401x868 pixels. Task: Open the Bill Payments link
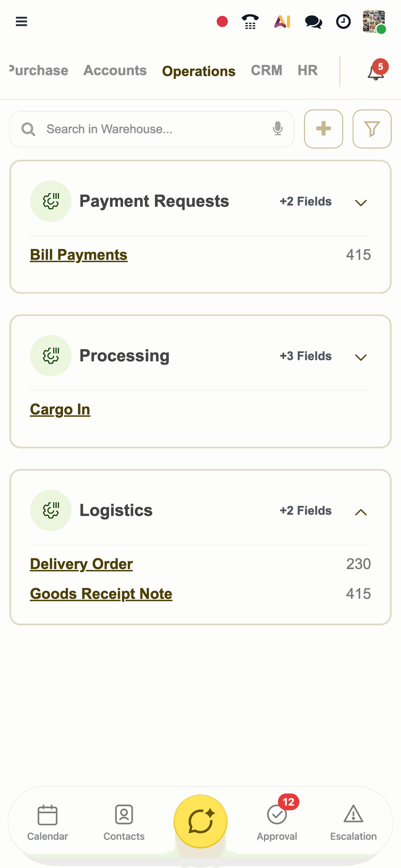point(79,255)
